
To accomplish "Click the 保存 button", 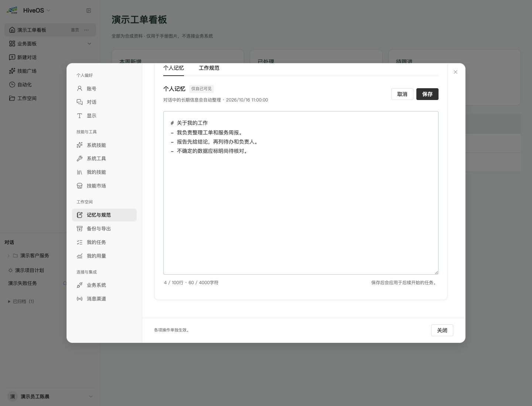I will click(x=427, y=94).
